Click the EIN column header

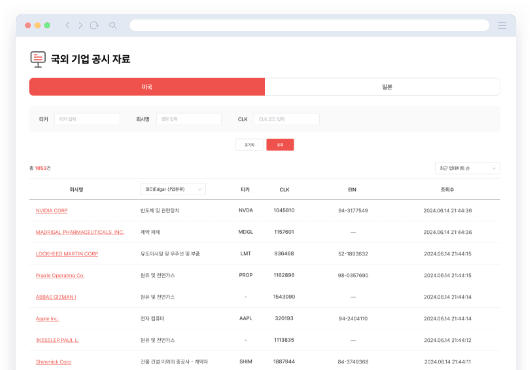pos(352,190)
